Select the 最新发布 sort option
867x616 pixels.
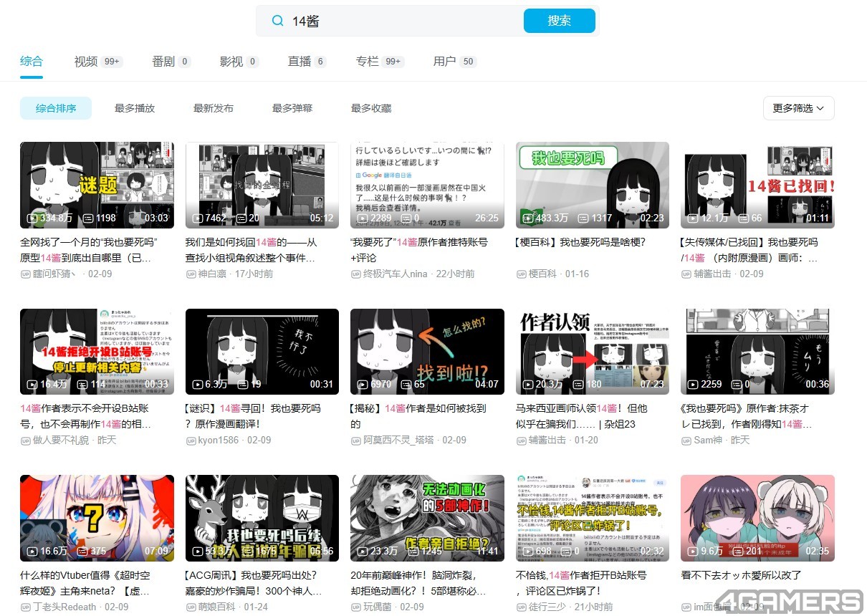[x=214, y=108]
